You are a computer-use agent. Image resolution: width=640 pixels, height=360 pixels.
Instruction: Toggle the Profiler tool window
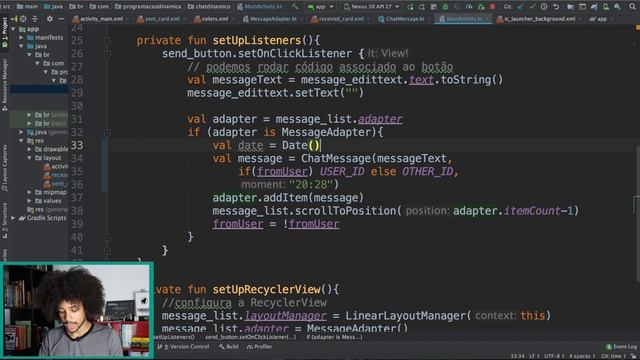point(259,347)
